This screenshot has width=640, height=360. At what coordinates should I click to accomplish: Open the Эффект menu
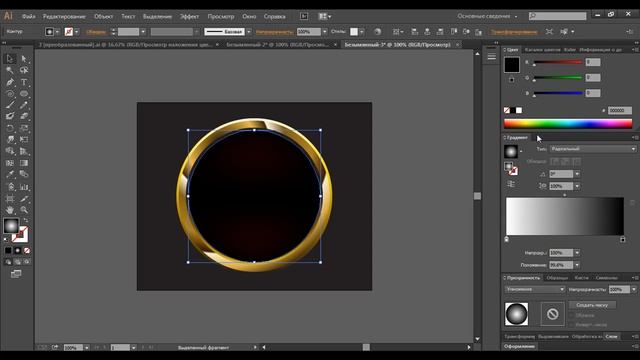coord(189,16)
